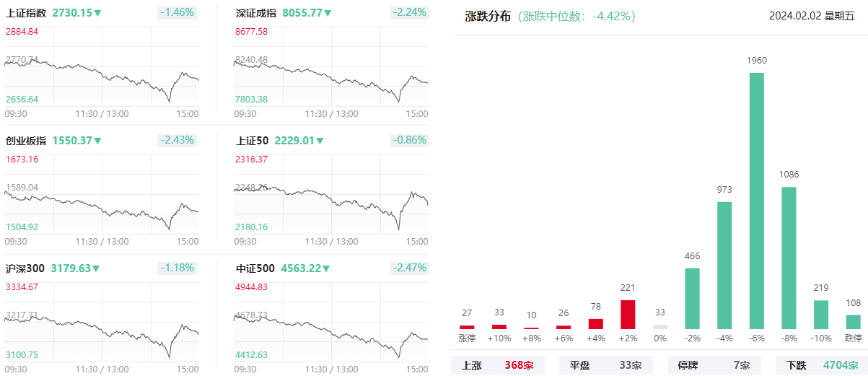Click the 跌停 bar with 108
The image size is (868, 376).
click(x=853, y=322)
